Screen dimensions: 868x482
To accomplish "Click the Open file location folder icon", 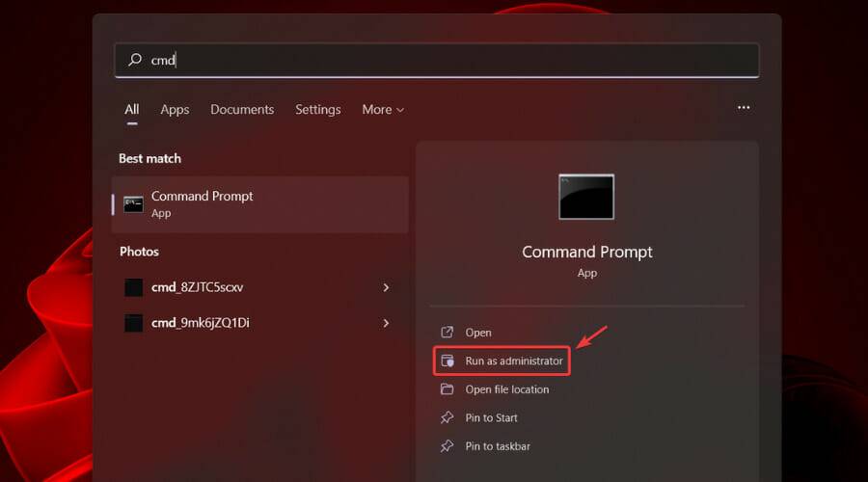I will click(x=447, y=389).
